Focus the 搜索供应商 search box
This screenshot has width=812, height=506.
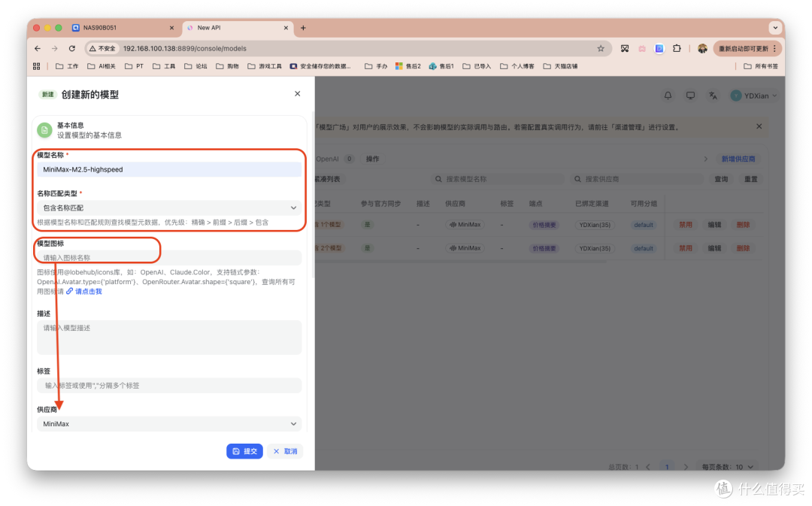637,179
